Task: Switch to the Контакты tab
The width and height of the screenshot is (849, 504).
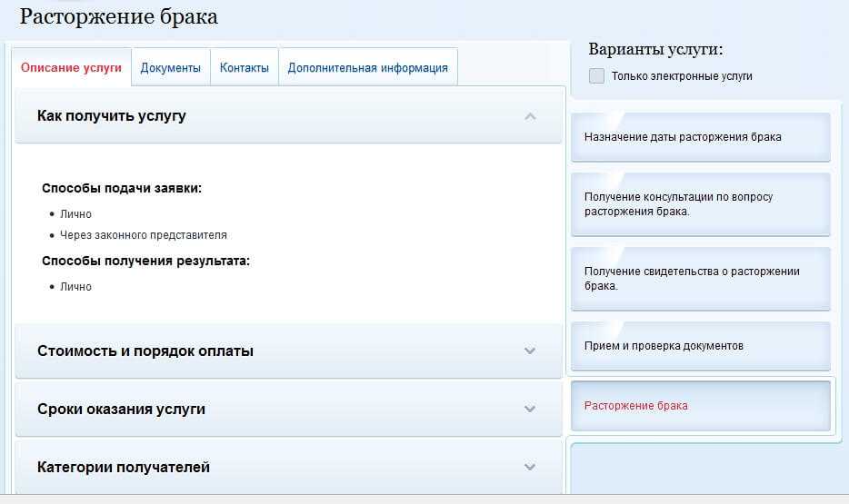Action: click(245, 67)
